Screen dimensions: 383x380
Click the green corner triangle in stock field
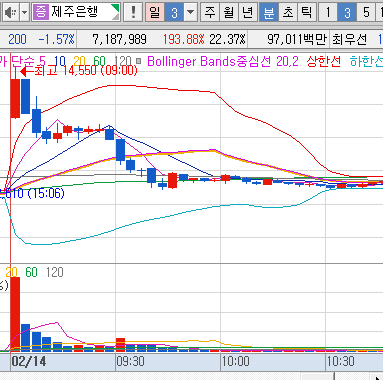pos(115,8)
